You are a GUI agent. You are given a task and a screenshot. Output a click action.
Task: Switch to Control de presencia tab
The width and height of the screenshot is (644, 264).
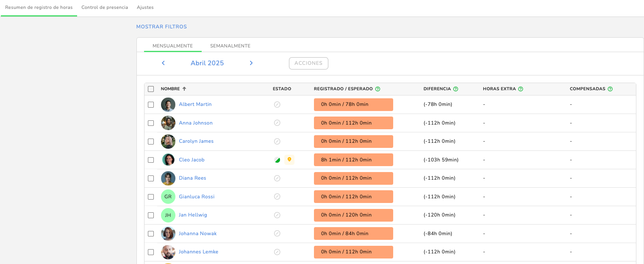[x=105, y=8]
